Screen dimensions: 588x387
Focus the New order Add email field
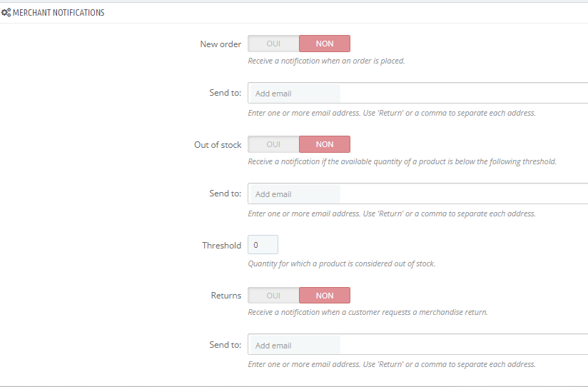pyautogui.click(x=294, y=94)
